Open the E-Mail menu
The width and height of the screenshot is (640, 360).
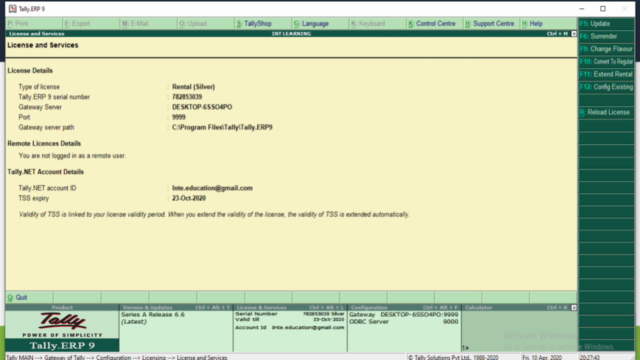coord(149,24)
